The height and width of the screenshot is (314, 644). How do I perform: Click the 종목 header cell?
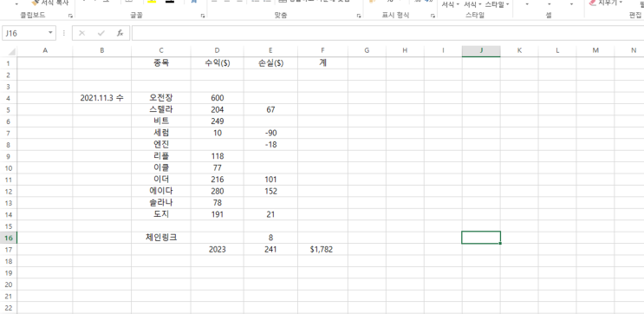coord(161,62)
